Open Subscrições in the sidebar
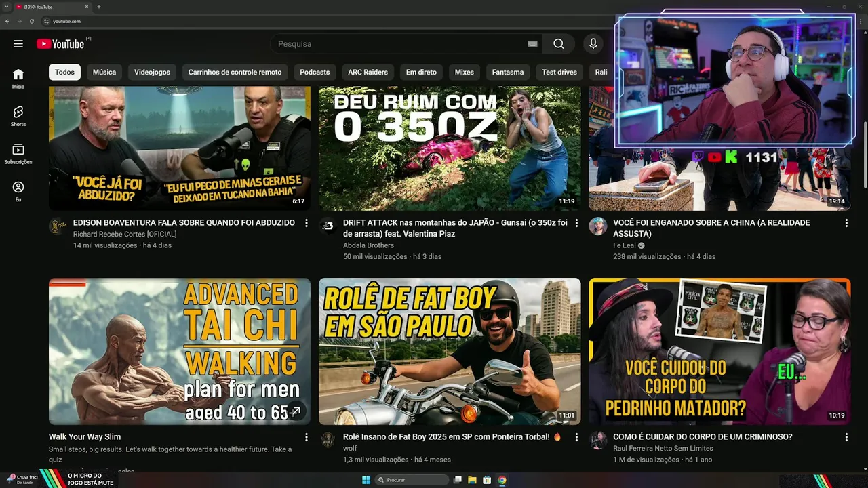The width and height of the screenshot is (868, 488). [18, 154]
